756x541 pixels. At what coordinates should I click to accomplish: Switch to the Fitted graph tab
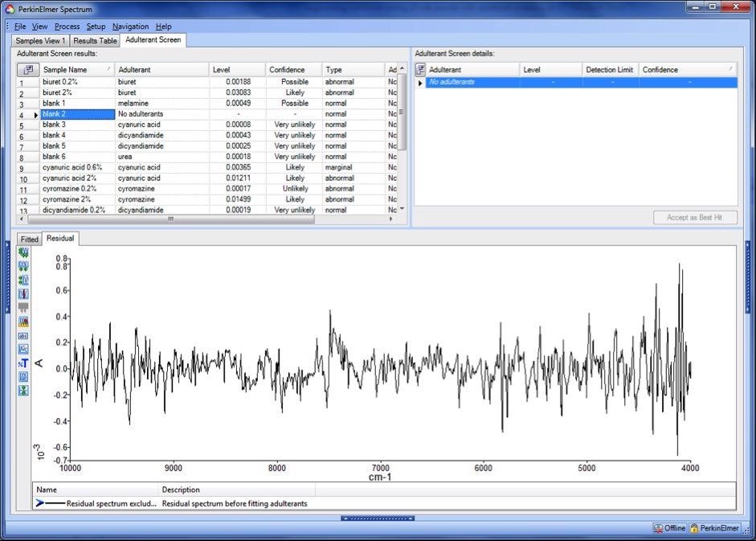(x=30, y=239)
